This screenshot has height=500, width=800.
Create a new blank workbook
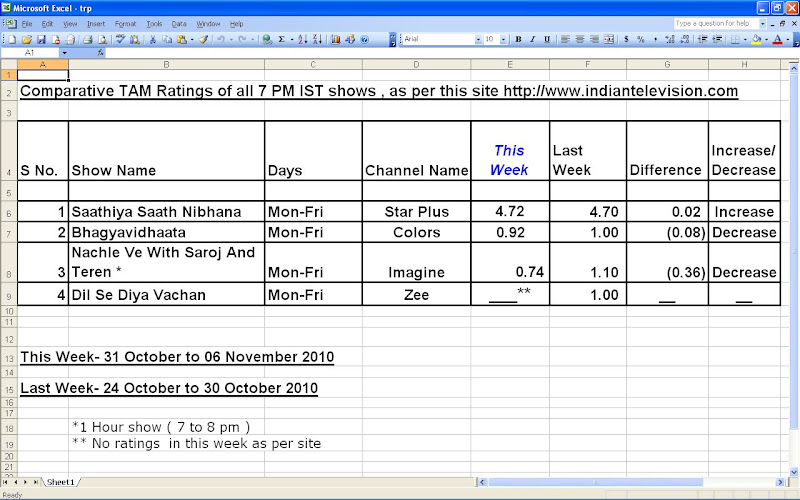pos(12,39)
